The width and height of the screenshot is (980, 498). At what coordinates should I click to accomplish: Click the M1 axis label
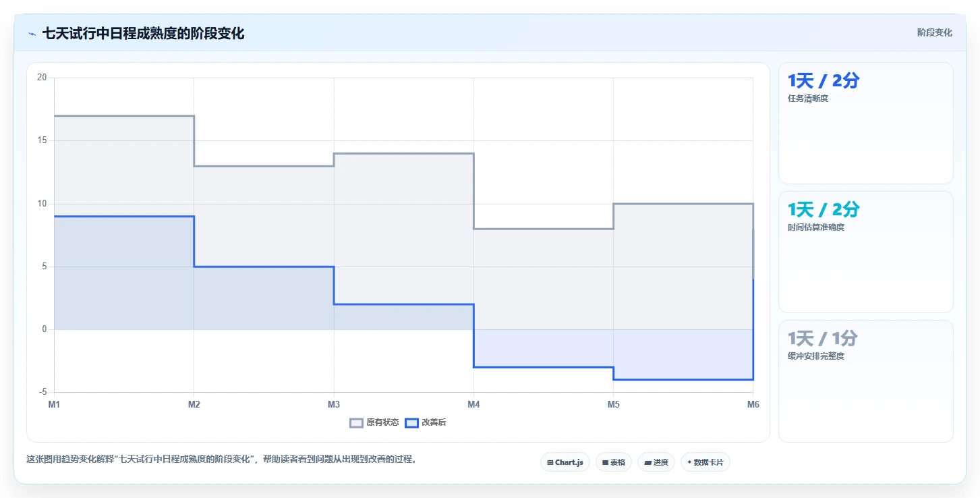[54, 405]
